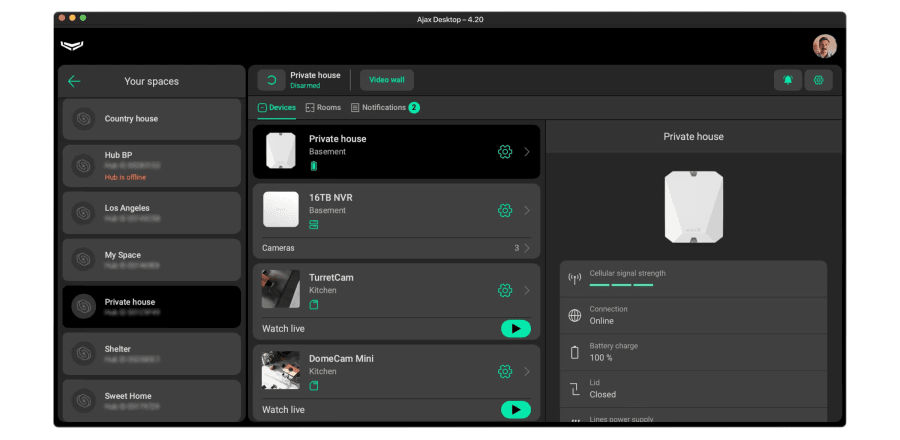Click 'Watch live' text under TurretCam
Screen dimensions: 900x440
pos(284,329)
